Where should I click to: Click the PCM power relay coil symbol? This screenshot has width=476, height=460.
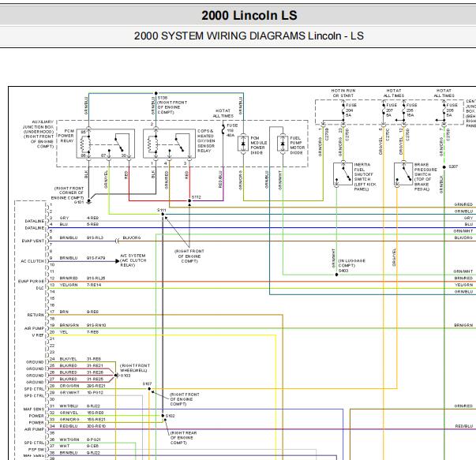pos(85,144)
